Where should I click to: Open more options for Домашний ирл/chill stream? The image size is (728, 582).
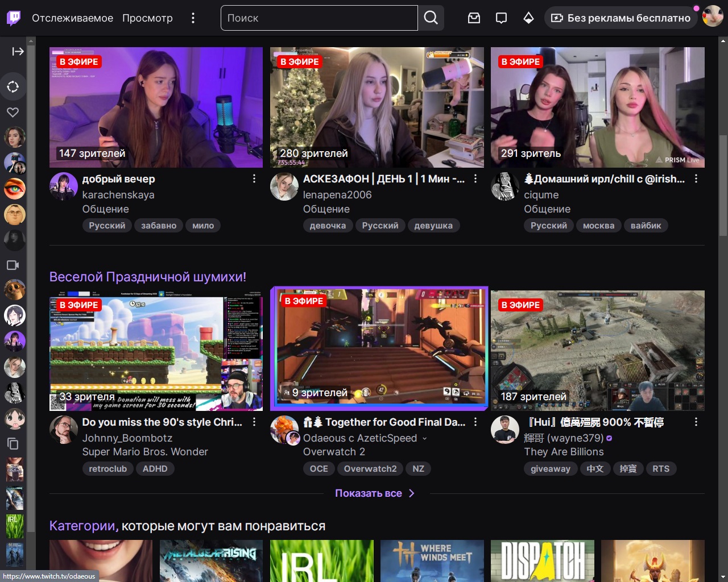(696, 179)
